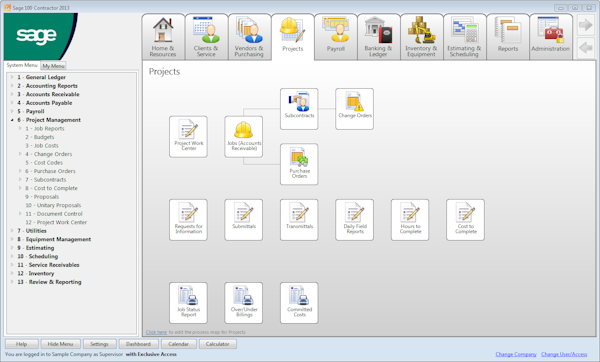Open the Job Status Report icon
600x362 pixels.
click(x=188, y=303)
